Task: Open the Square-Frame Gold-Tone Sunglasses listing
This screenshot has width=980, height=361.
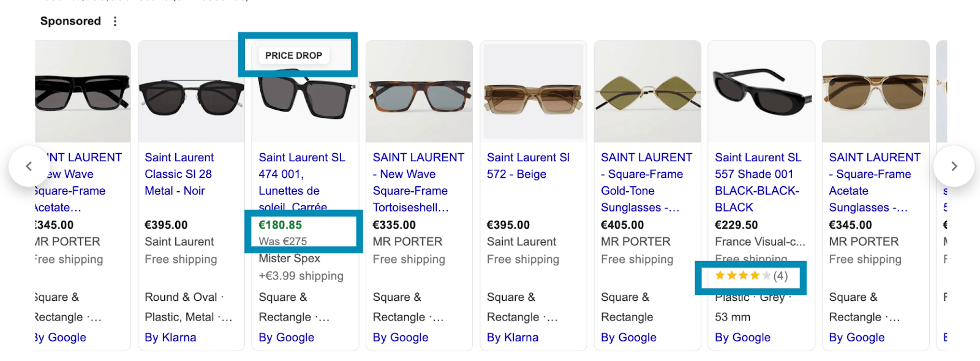Action: coord(646,182)
